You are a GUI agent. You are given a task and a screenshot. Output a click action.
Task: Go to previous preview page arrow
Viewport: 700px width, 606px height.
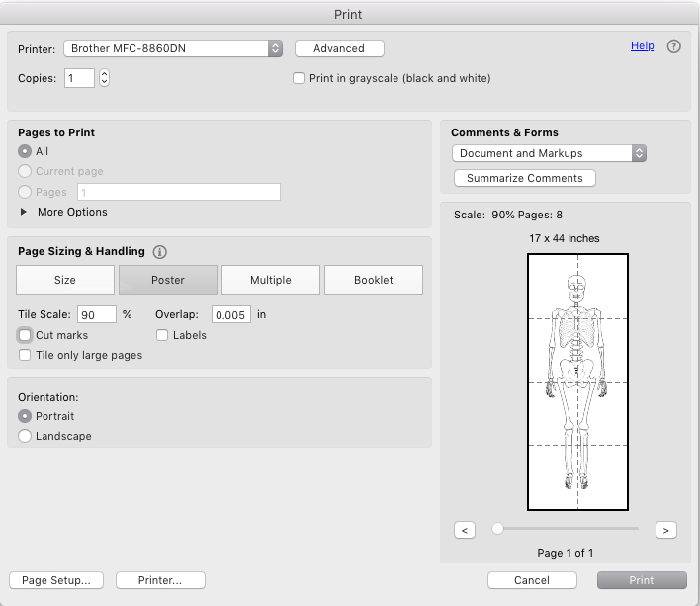(x=465, y=530)
